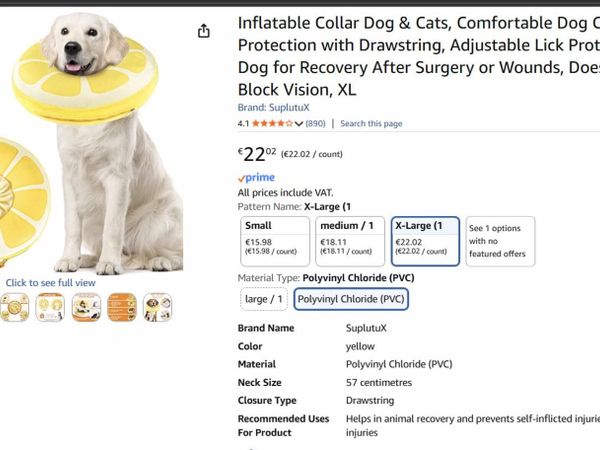This screenshot has height=450, width=600.
Task: Click the share icon above product image
Action: point(204,31)
